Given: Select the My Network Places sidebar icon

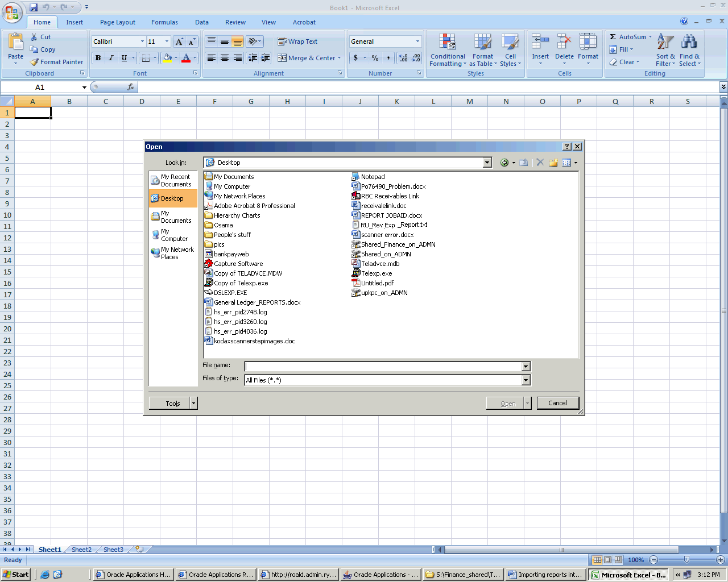Looking at the screenshot, I should (x=155, y=253).
